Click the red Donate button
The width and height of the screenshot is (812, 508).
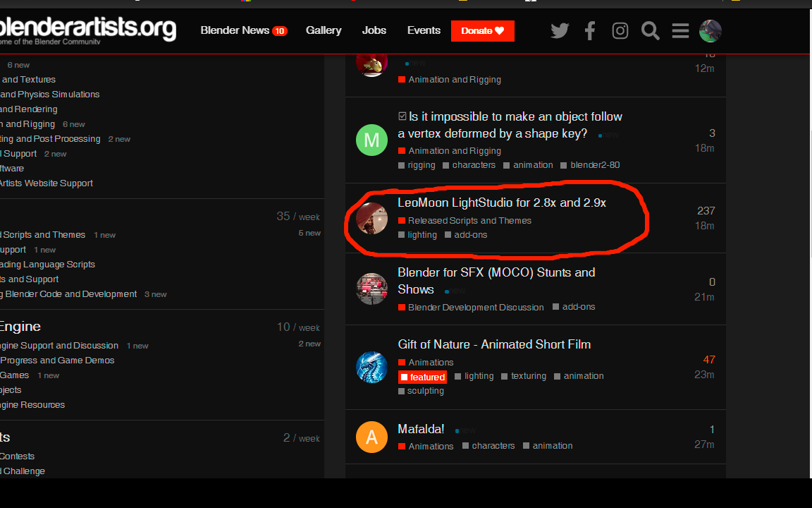[483, 30]
